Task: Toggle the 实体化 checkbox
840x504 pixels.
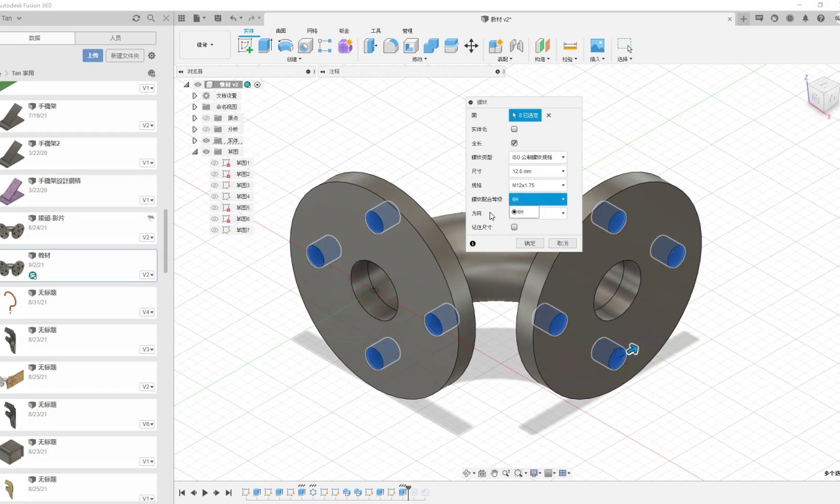Action: (x=514, y=129)
